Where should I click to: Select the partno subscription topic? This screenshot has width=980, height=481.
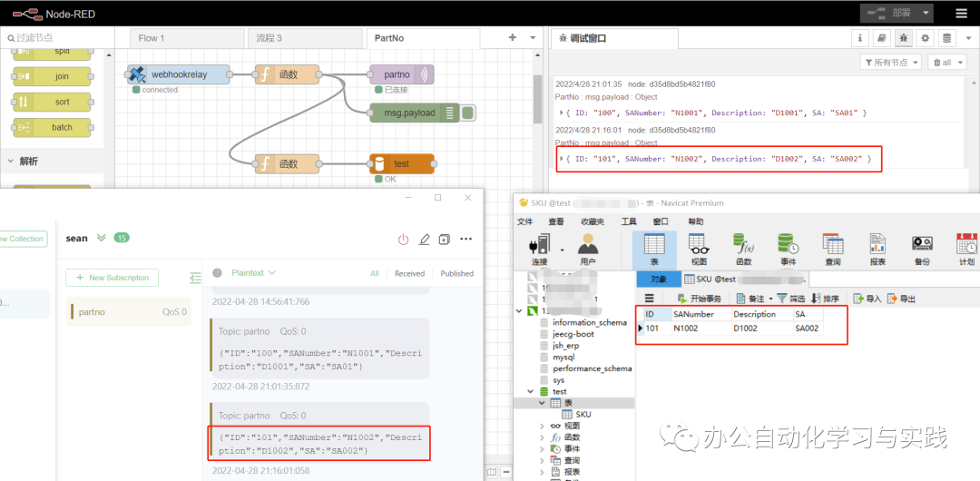tap(129, 311)
